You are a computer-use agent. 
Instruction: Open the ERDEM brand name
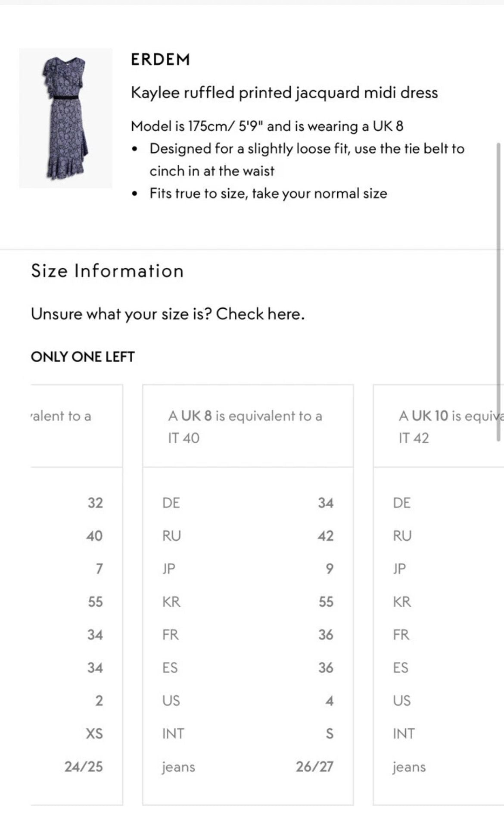coord(160,60)
